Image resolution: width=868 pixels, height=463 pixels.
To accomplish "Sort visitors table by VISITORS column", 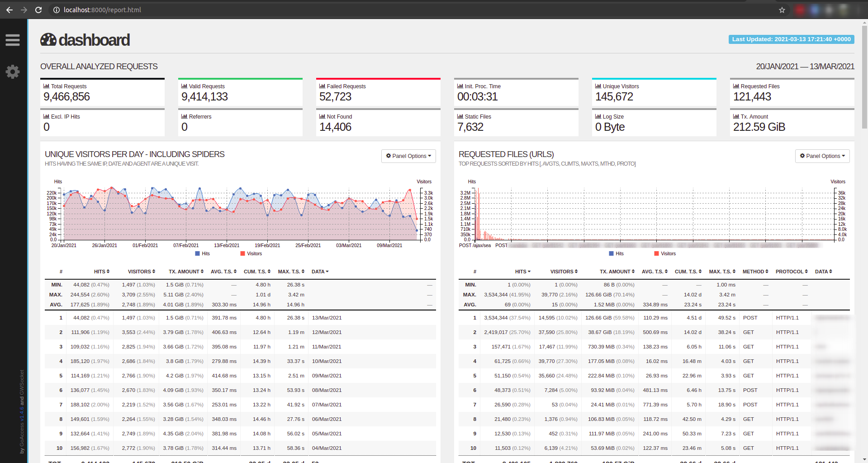I will (142, 272).
